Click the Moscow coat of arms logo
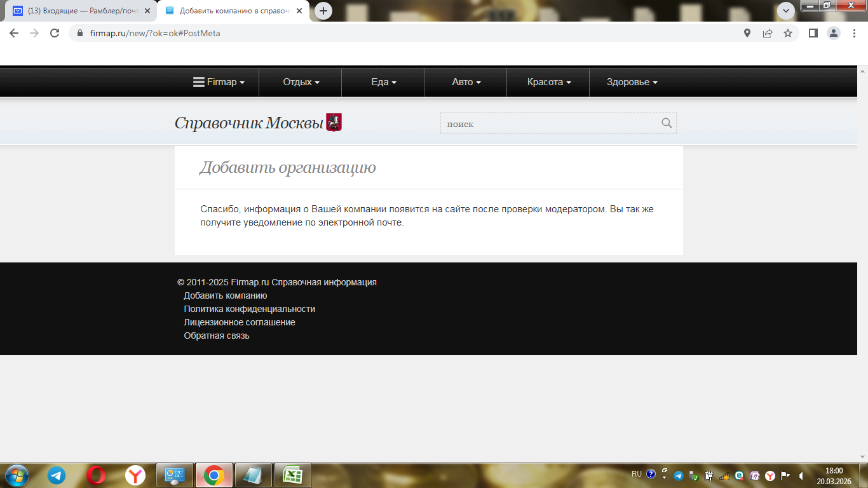Screen dimensions: 868x488 334,123
